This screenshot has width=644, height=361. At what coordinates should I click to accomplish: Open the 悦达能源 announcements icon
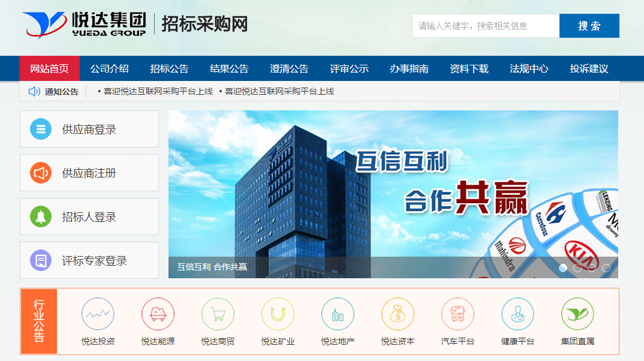[158, 314]
